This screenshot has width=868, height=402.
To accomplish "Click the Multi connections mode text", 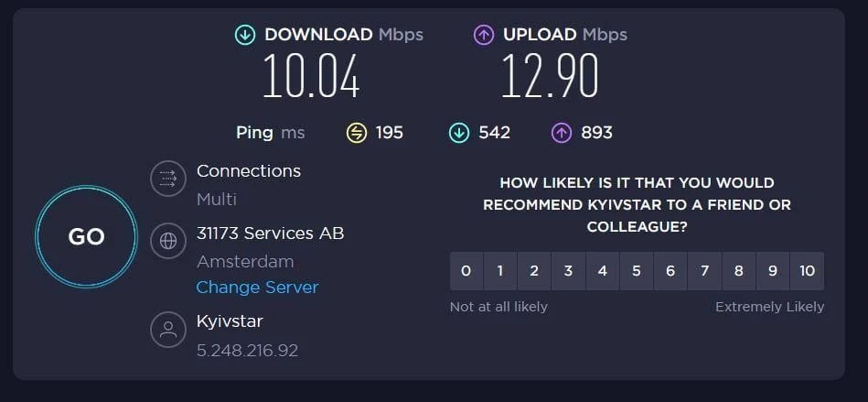I will tap(217, 199).
